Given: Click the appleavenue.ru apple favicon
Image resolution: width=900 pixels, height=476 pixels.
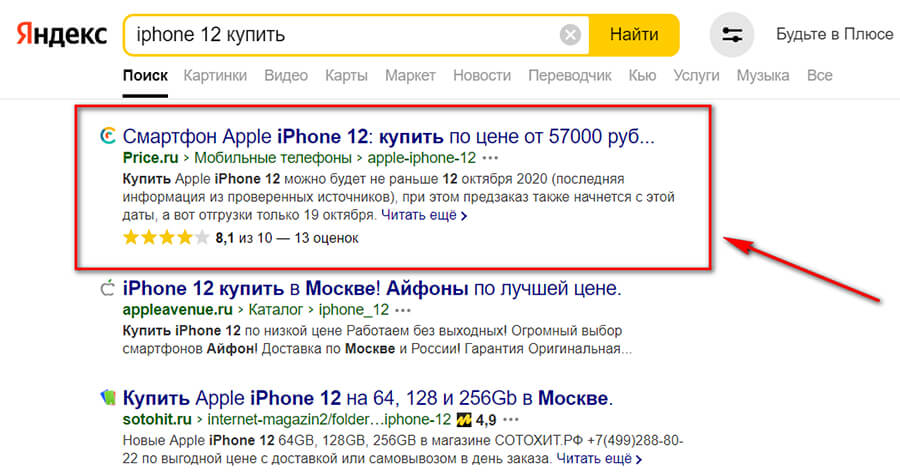Looking at the screenshot, I should pyautogui.click(x=107, y=290).
